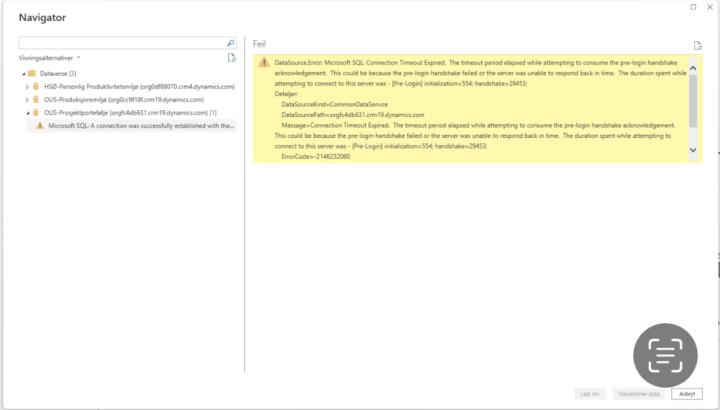720x410 pixels.
Task: Maximize the Navigator dialog window
Action: click(x=693, y=7)
